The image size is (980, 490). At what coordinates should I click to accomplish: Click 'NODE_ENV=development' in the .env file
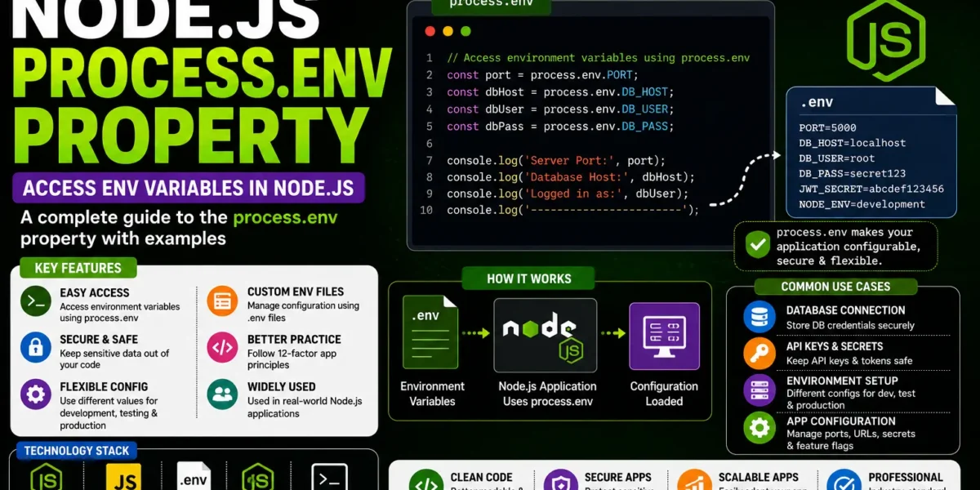(x=862, y=204)
